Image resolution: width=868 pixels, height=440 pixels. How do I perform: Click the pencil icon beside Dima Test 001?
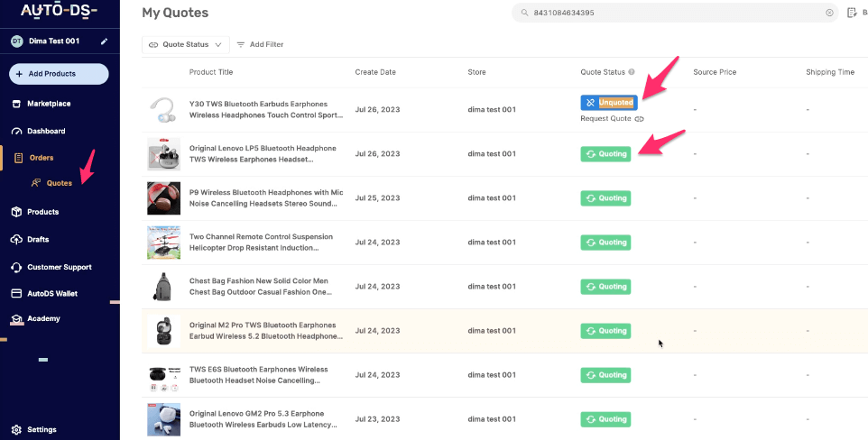pos(104,41)
